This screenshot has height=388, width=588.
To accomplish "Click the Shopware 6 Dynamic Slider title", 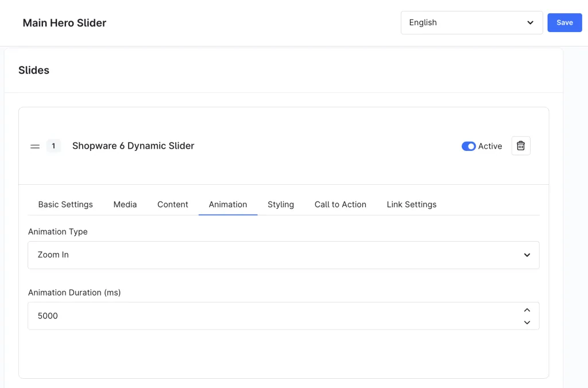I will pyautogui.click(x=133, y=146).
